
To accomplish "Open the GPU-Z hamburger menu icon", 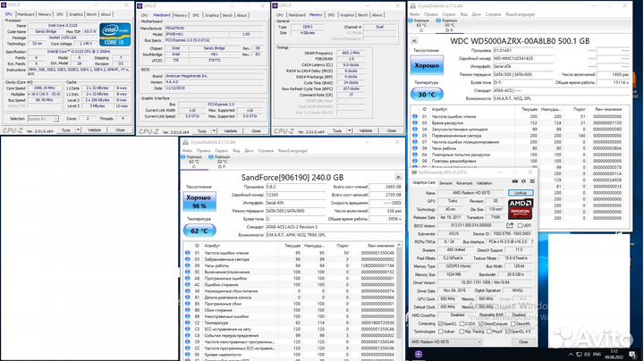I will (532, 181).
